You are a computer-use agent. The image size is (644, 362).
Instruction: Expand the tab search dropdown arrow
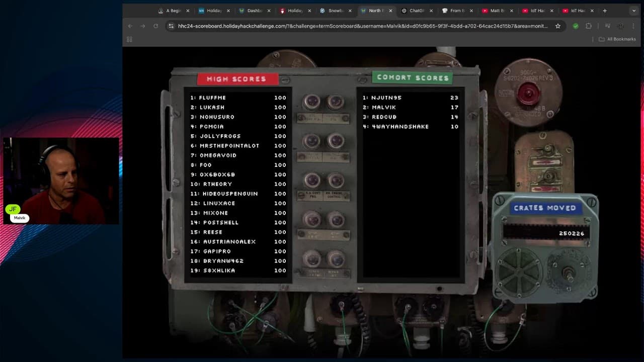click(x=633, y=11)
